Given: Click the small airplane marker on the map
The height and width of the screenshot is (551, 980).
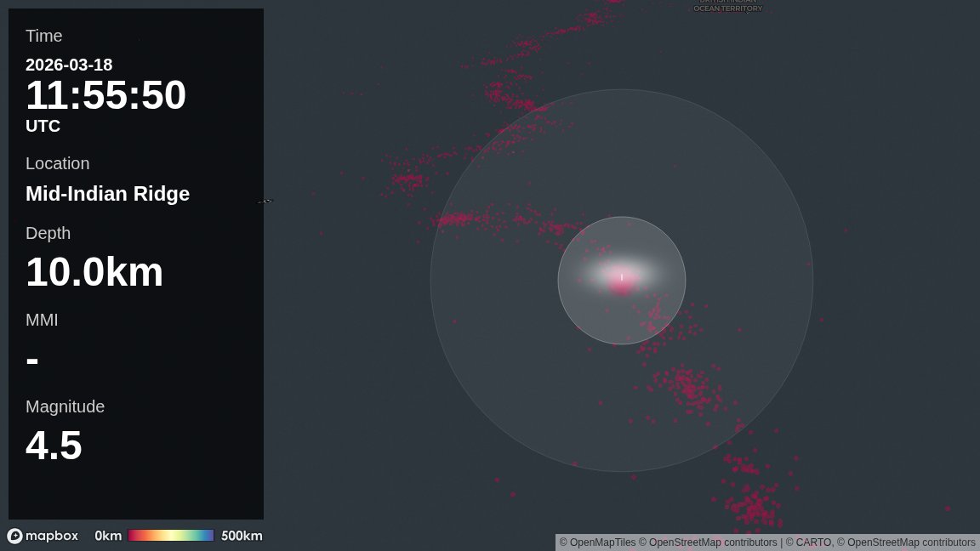Looking at the screenshot, I should point(265,201).
